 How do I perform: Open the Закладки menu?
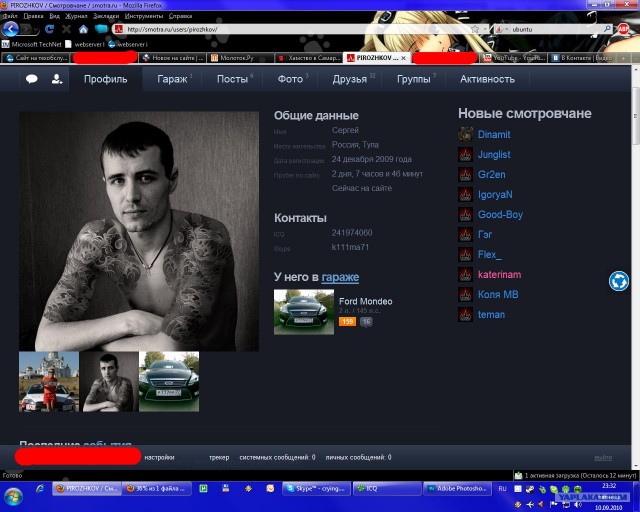point(106,16)
